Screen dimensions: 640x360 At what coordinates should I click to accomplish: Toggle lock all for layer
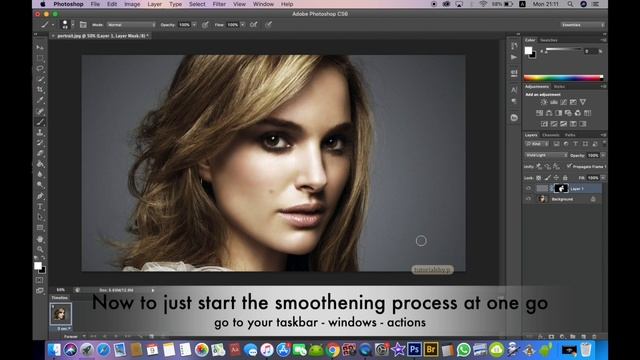click(x=565, y=178)
